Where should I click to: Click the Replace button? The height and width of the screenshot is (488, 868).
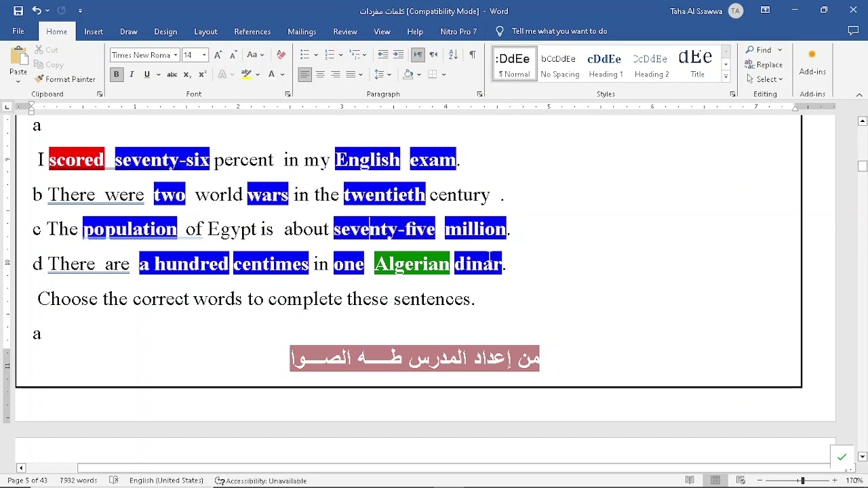click(764, 65)
